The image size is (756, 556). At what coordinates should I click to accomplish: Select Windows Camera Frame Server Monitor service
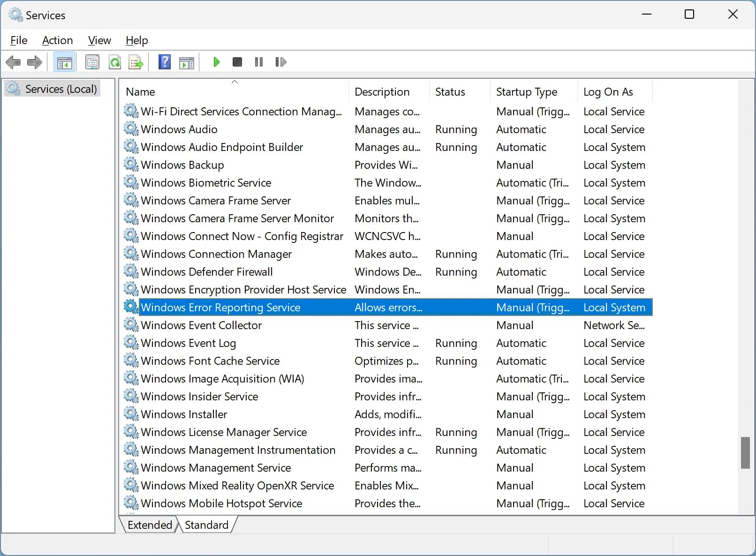[388, 218]
